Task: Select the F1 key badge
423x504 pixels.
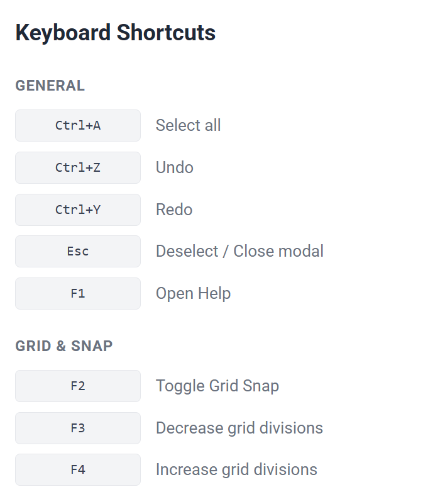Action: click(x=78, y=293)
